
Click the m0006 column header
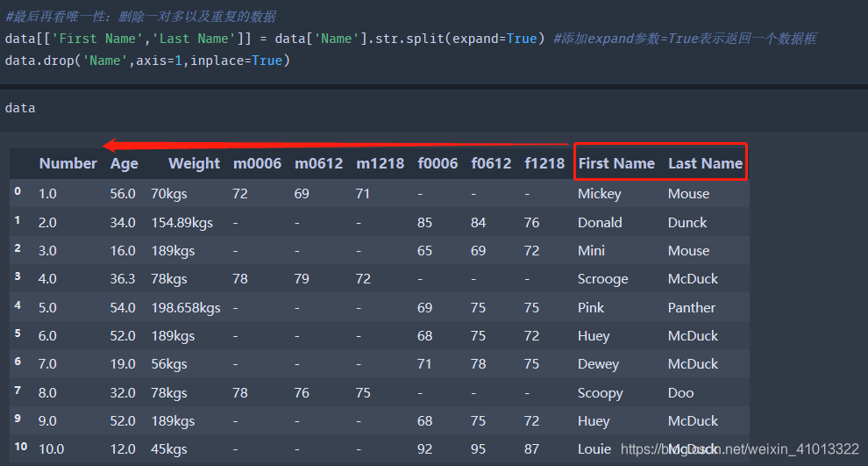pos(257,163)
